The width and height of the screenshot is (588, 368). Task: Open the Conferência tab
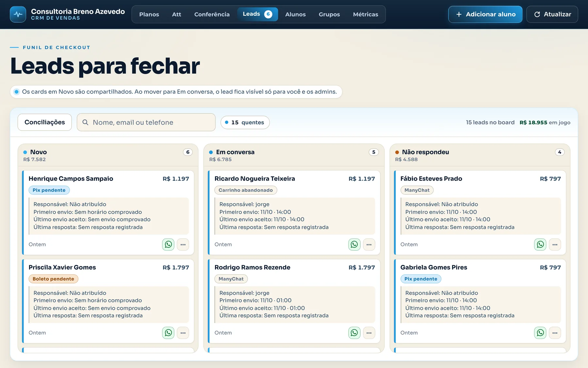212,14
